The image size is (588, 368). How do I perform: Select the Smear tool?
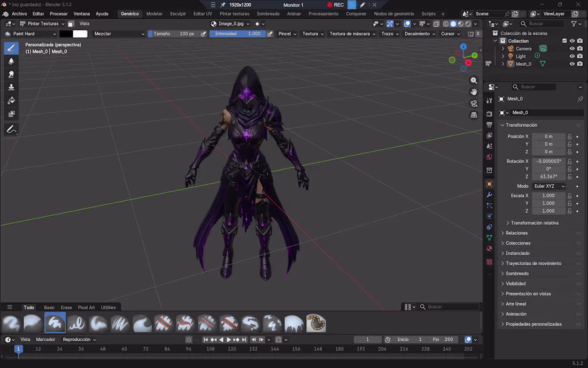11,74
